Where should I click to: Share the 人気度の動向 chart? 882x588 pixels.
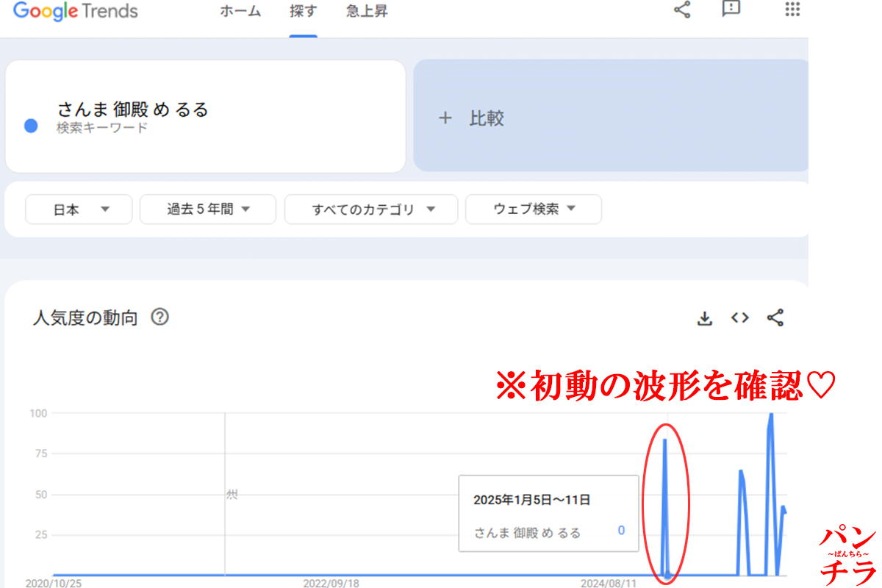tap(775, 318)
